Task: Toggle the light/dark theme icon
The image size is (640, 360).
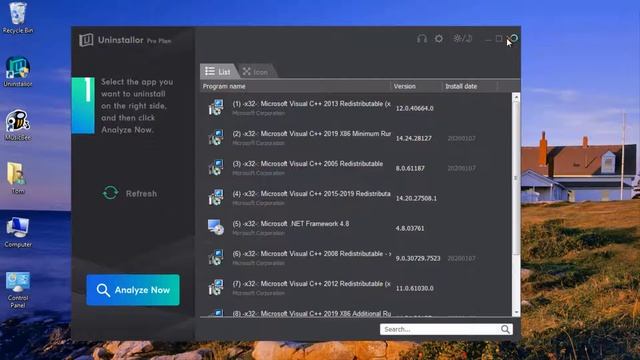Action: click(x=463, y=38)
